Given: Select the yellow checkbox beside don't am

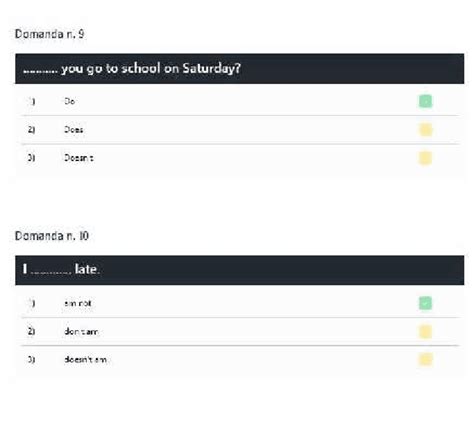Looking at the screenshot, I should pyautogui.click(x=425, y=332).
